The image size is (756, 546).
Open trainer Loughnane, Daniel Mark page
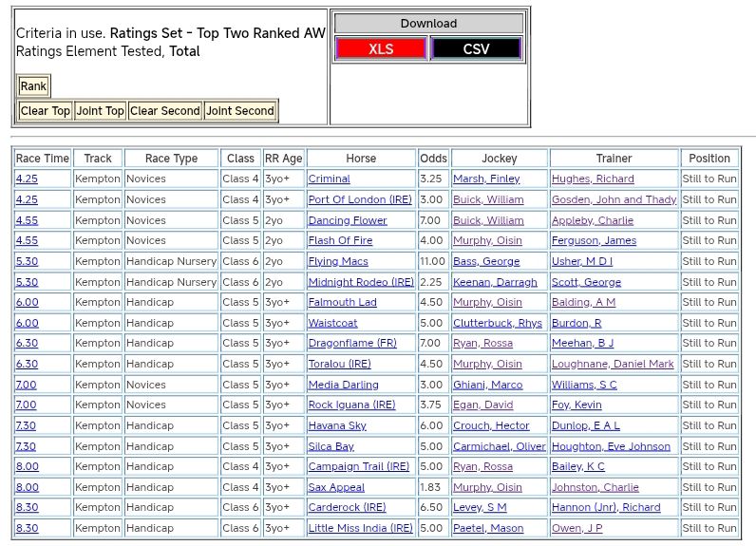613,364
